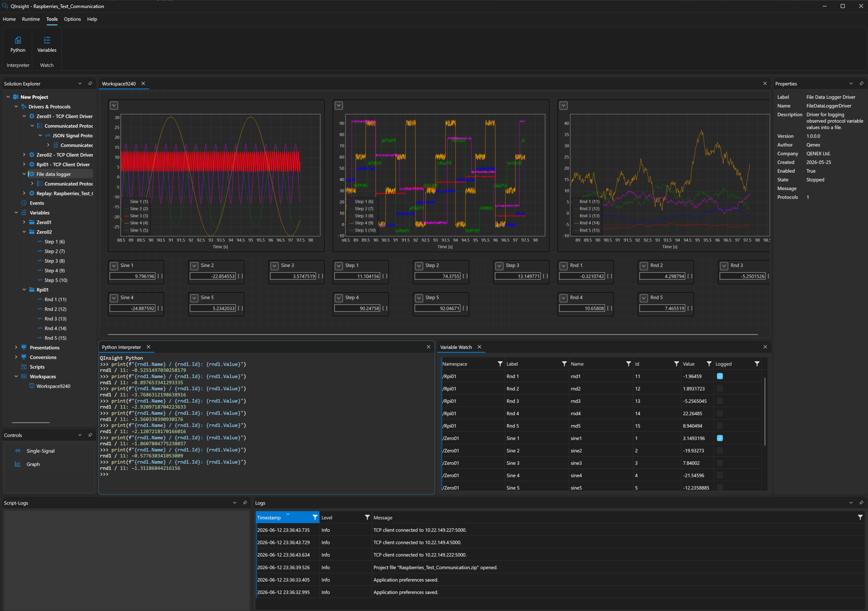The image size is (868, 611).
Task: Filter the Value column in Variable Watch
Action: click(x=709, y=364)
